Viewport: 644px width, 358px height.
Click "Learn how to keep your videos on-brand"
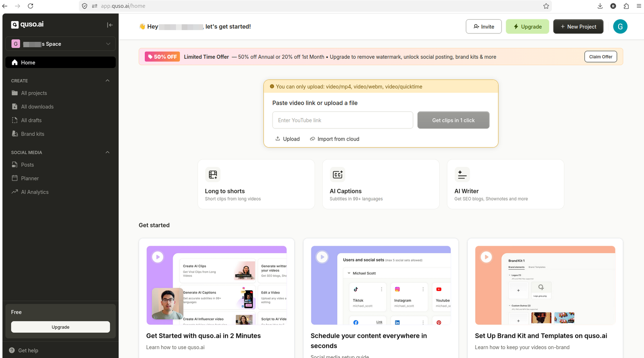(522, 348)
